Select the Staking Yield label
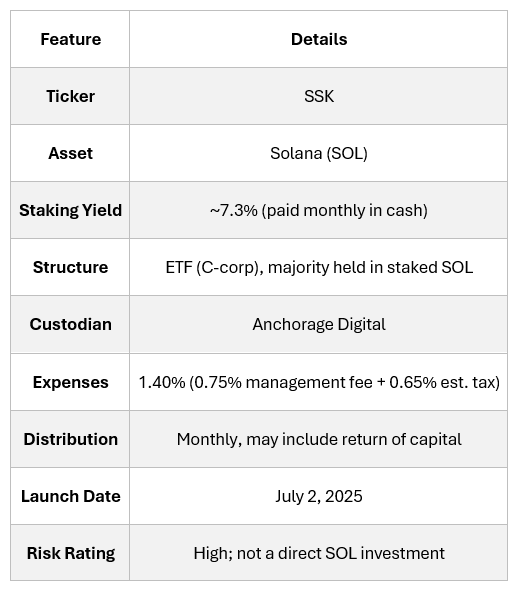The height and width of the screenshot is (594, 518). click(70, 210)
